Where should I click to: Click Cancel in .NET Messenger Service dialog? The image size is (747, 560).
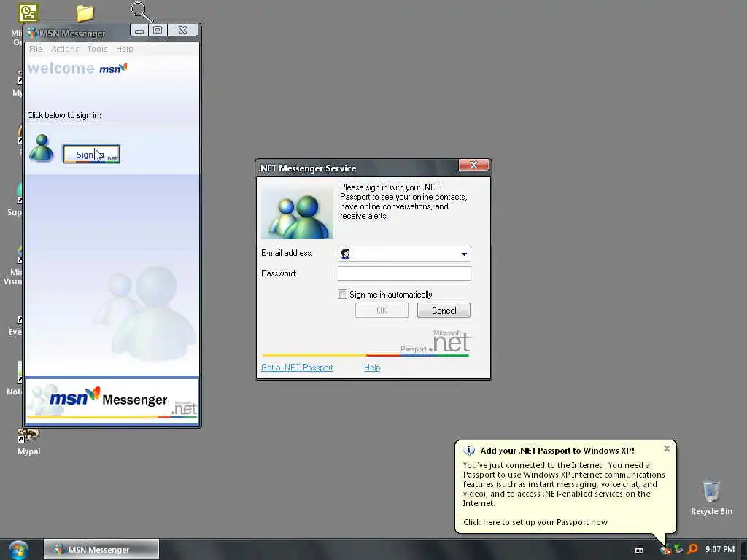(x=444, y=311)
